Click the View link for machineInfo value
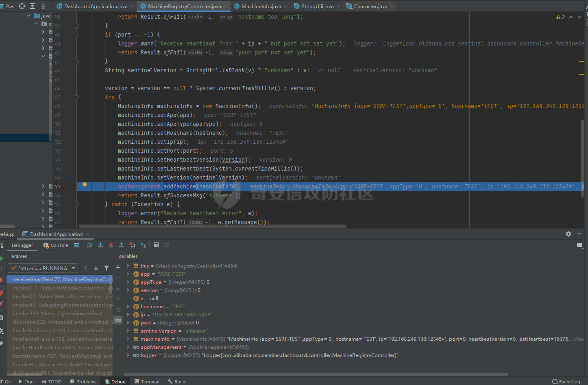This screenshot has height=385, width=588. tap(579, 339)
